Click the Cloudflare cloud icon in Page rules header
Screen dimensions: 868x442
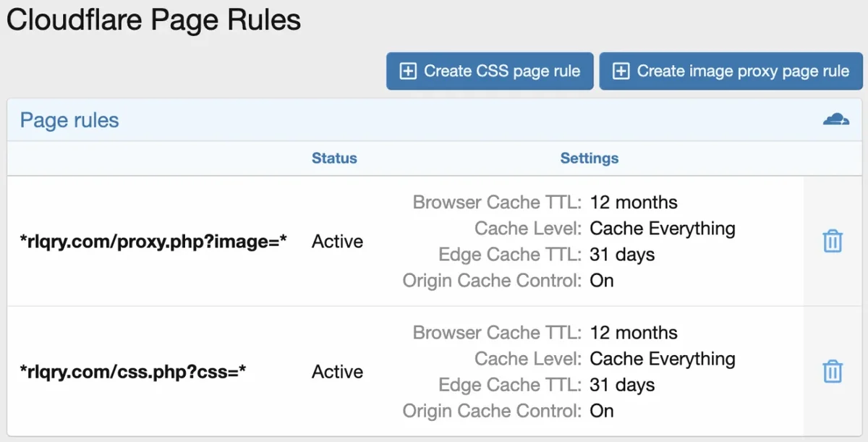coord(837,119)
